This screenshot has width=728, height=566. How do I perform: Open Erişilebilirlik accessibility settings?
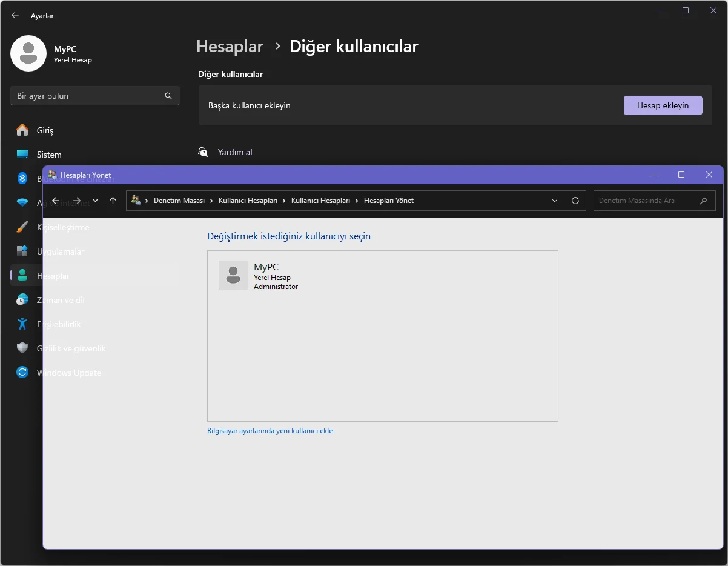click(x=22, y=324)
